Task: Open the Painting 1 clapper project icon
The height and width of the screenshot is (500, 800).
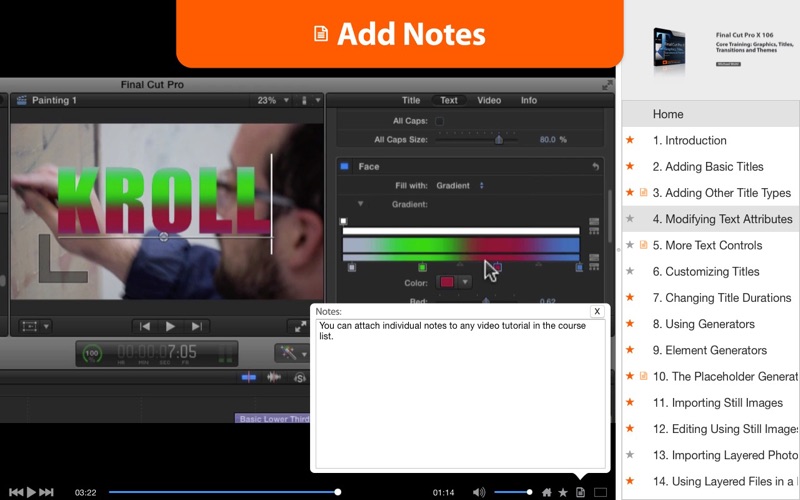Action: pos(21,101)
